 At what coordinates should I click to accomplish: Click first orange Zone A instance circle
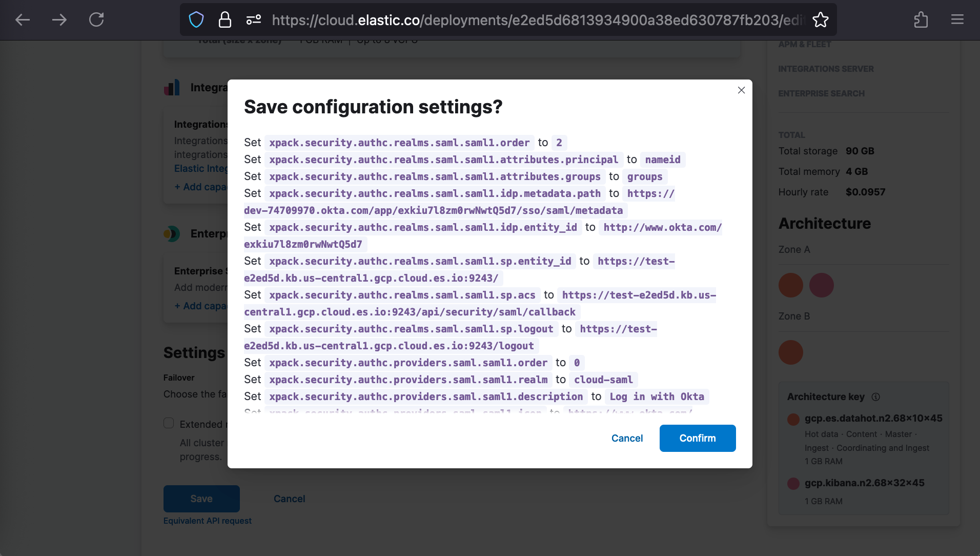(x=791, y=285)
